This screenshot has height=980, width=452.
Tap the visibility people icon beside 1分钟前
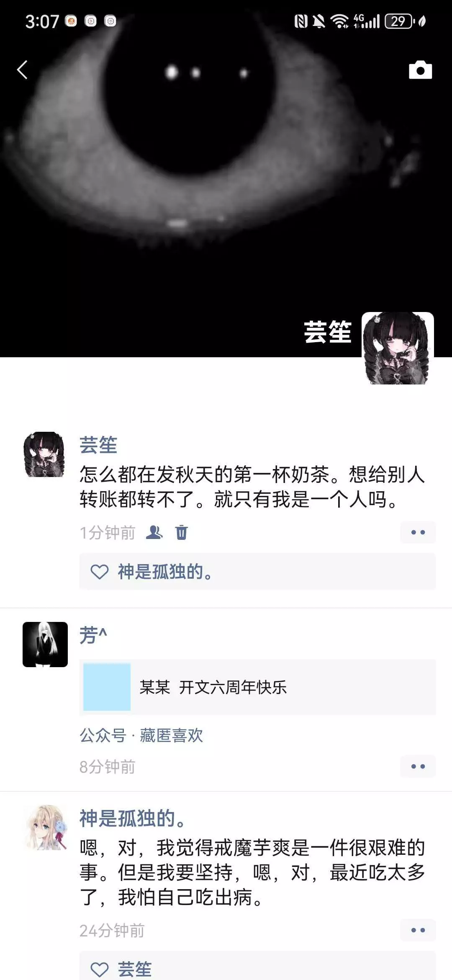pos(154,532)
